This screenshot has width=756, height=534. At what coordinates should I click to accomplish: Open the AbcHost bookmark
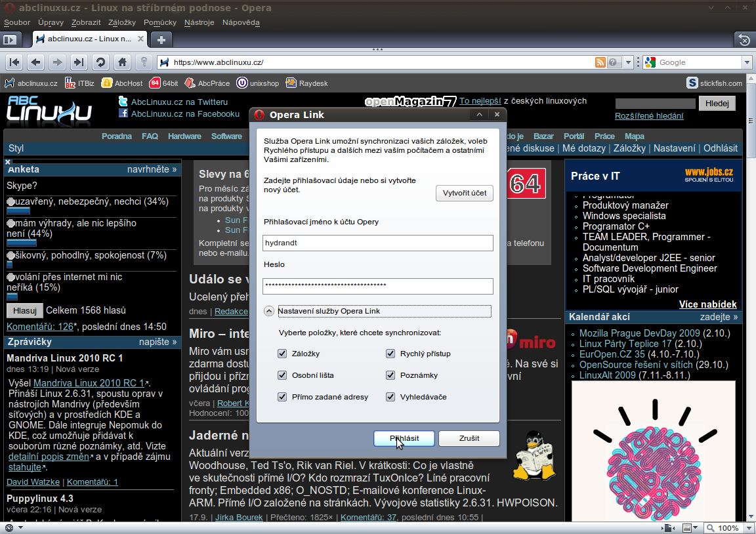pos(122,83)
